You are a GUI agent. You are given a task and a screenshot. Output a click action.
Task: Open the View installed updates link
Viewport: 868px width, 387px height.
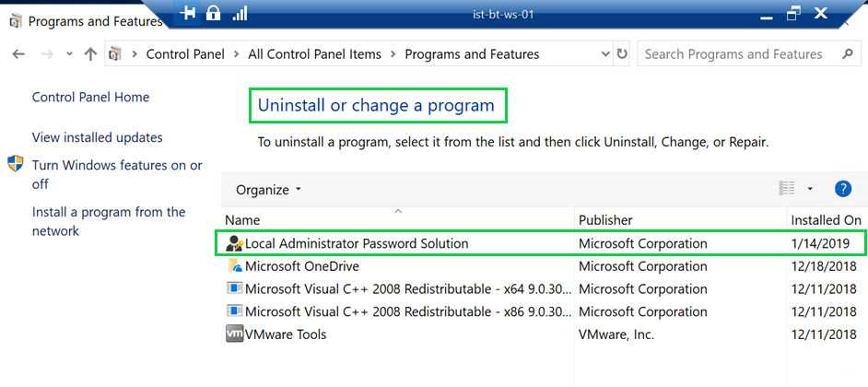point(98,137)
